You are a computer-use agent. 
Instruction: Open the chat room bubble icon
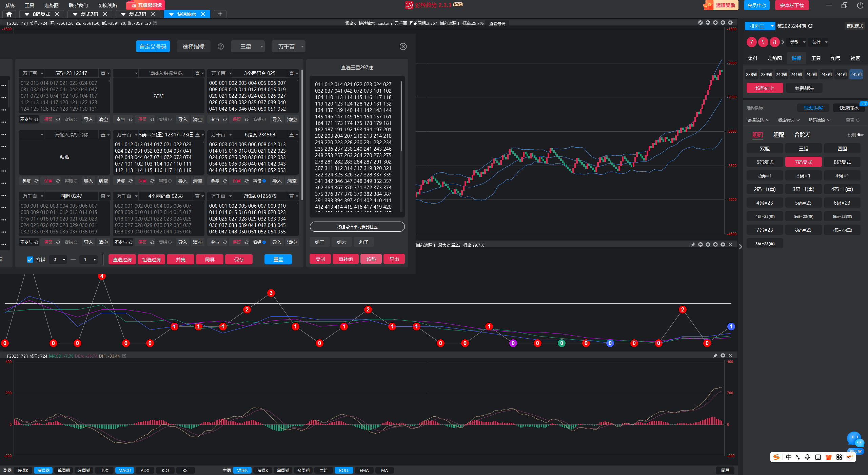[854, 439]
